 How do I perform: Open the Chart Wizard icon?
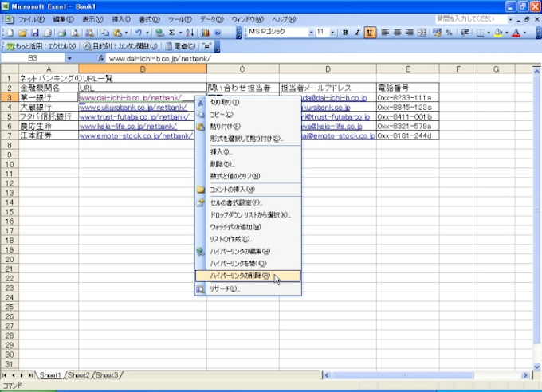tap(206, 33)
